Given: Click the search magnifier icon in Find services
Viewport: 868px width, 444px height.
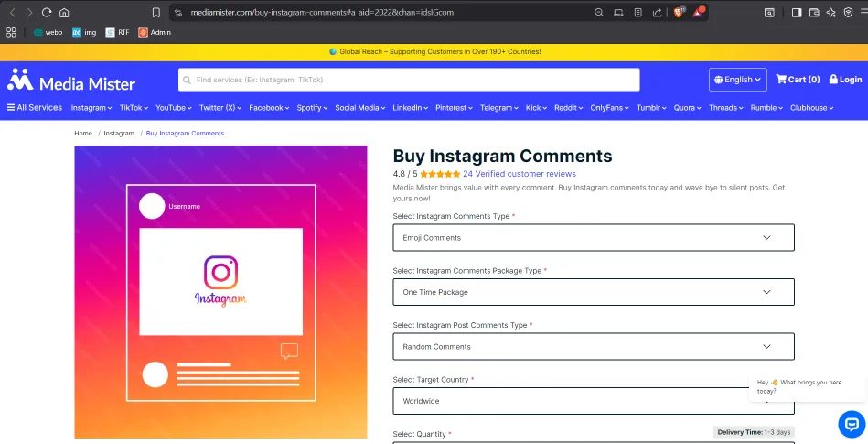Looking at the screenshot, I should 188,80.
